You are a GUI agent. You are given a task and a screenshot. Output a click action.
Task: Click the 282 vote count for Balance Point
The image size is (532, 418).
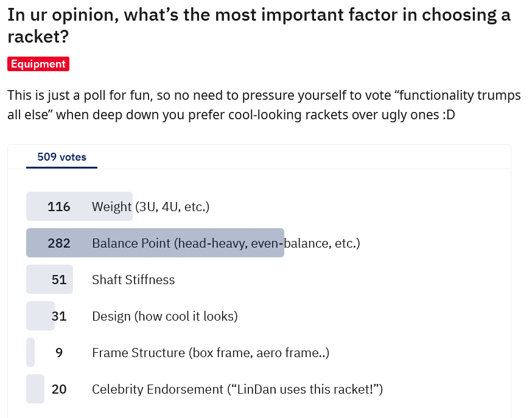58,243
